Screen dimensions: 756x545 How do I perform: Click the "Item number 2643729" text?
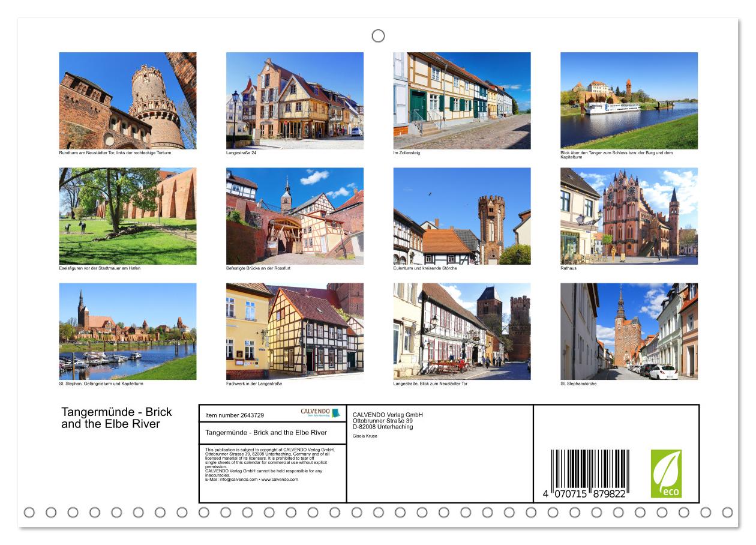point(235,415)
